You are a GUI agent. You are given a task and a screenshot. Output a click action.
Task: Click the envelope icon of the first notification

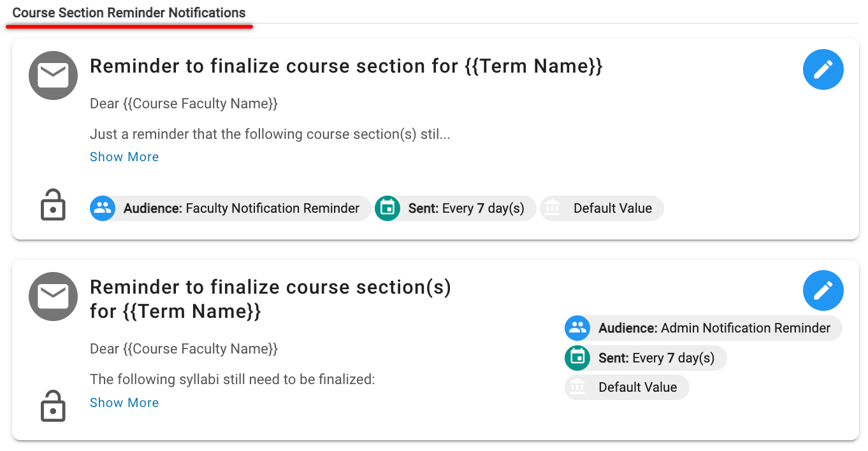pyautogui.click(x=53, y=76)
